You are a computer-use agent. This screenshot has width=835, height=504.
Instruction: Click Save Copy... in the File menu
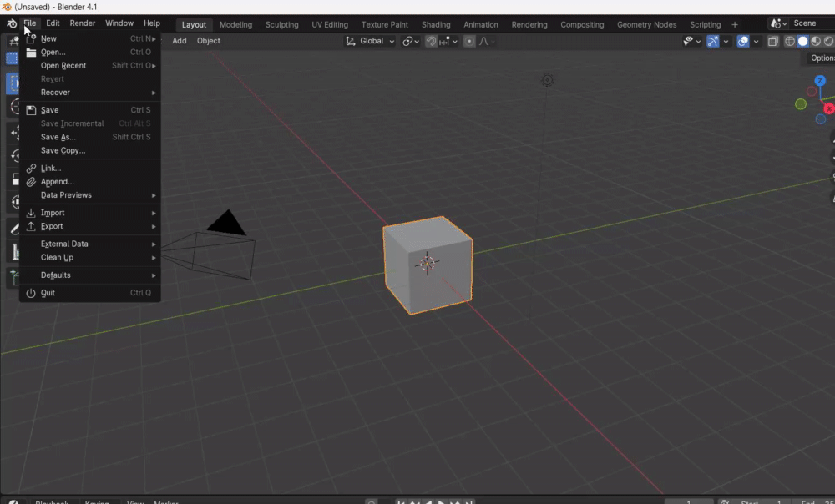point(89,150)
